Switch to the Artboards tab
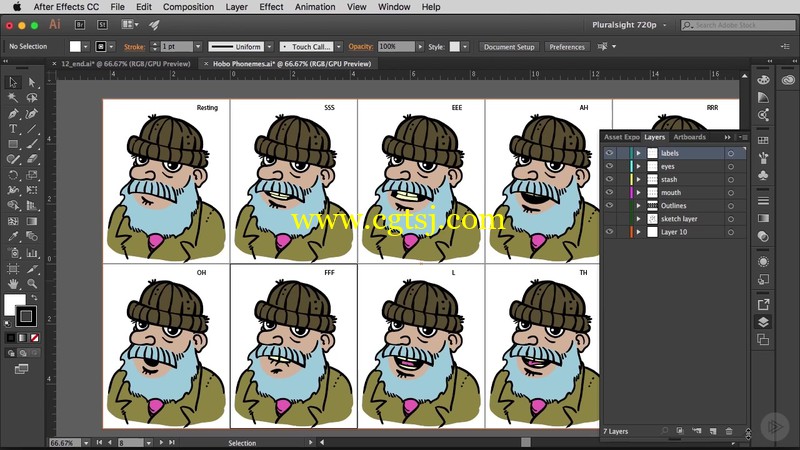The height and width of the screenshot is (450, 800). (689, 137)
